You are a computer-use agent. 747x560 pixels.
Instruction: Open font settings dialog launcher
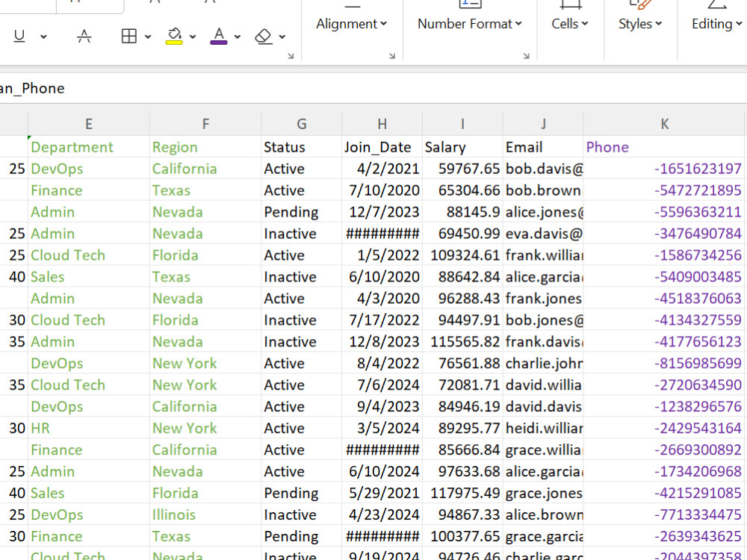tap(291, 56)
